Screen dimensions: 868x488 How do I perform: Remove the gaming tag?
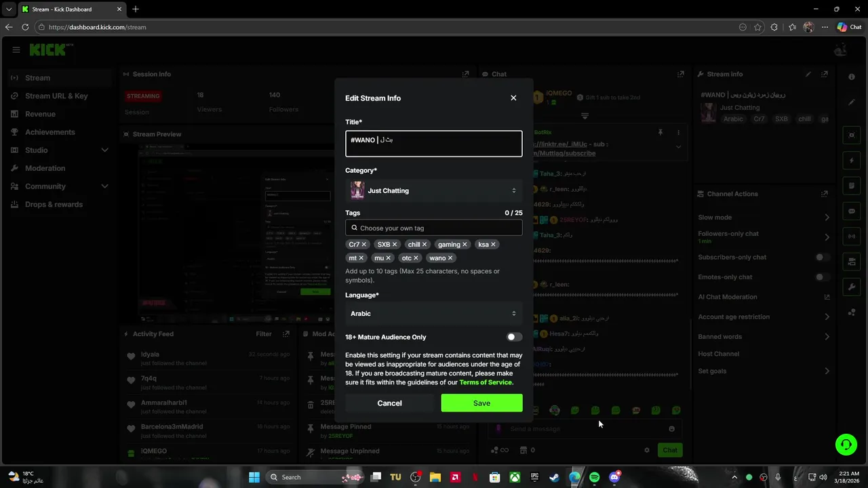tap(465, 245)
